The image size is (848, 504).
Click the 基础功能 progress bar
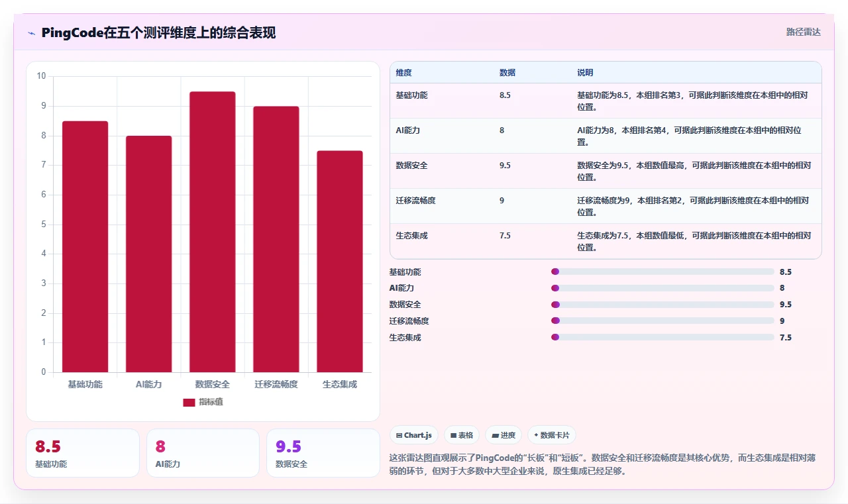[662, 272]
